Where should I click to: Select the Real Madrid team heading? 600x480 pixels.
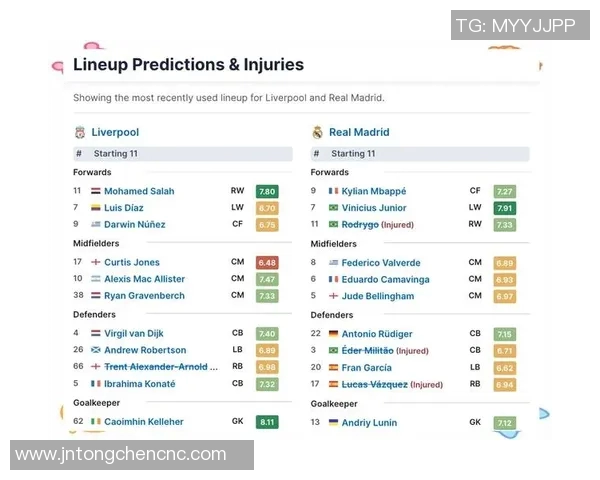tap(359, 132)
